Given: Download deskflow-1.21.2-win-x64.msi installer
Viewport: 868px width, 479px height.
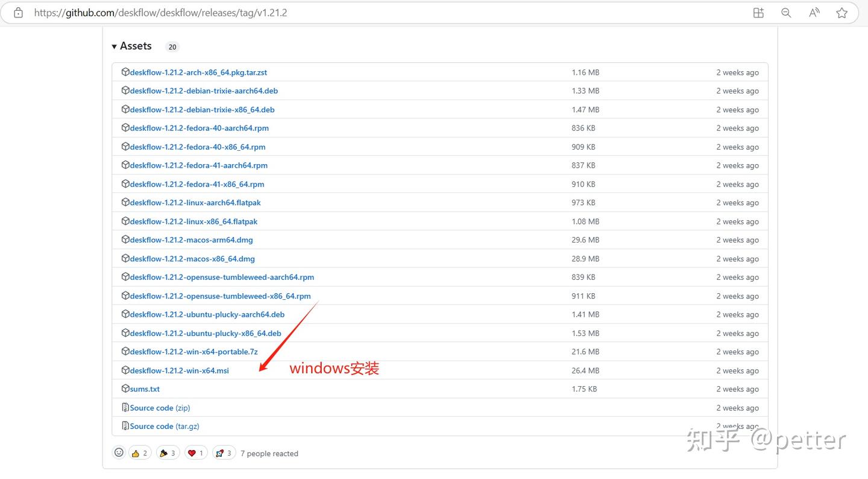Looking at the screenshot, I should 180,370.
